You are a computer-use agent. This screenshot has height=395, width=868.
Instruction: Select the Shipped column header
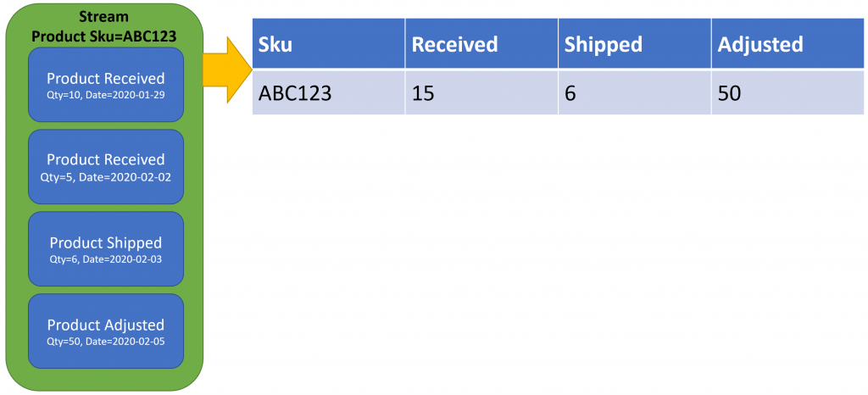click(634, 44)
